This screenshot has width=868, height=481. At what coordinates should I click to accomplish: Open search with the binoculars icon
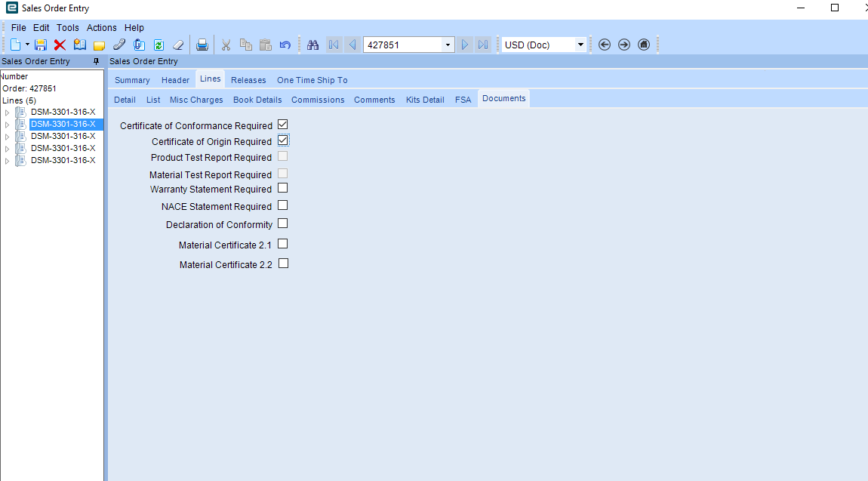[x=312, y=45]
